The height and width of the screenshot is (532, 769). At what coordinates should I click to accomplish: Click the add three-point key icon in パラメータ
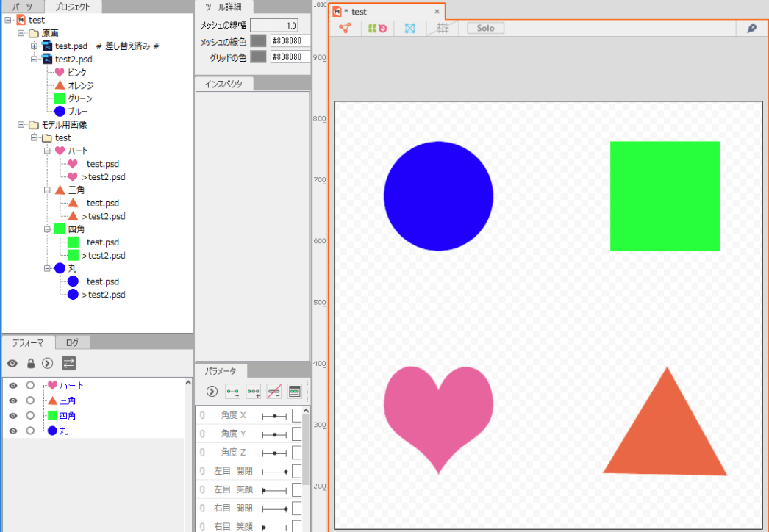253,391
